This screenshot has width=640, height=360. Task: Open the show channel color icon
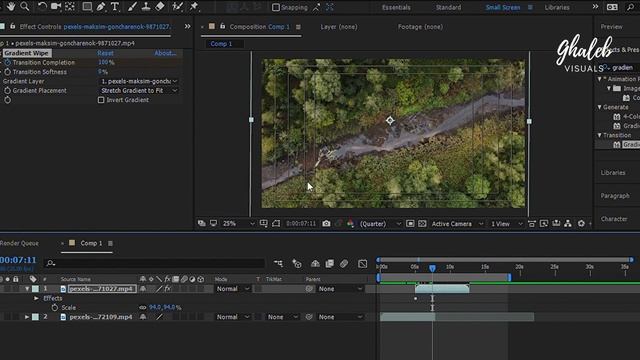pos(351,223)
